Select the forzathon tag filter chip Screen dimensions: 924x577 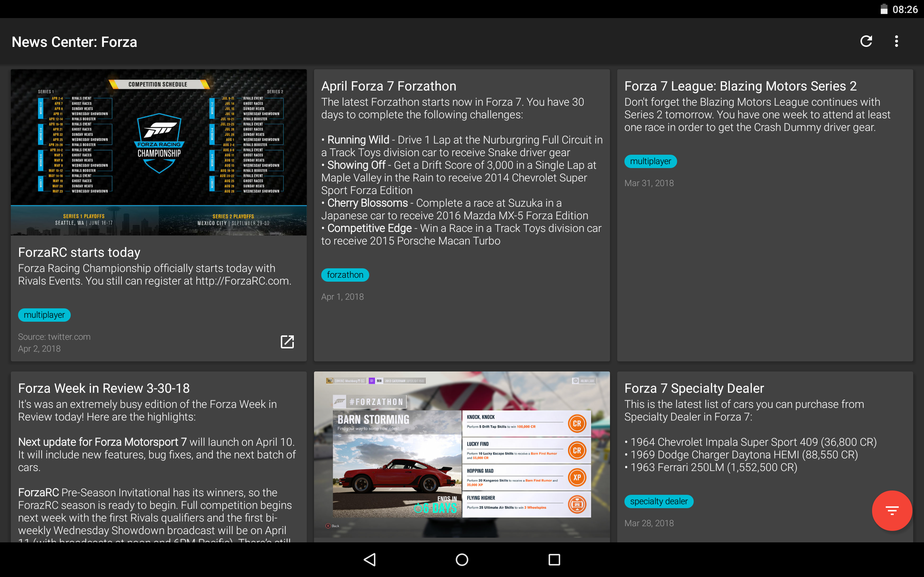(345, 275)
